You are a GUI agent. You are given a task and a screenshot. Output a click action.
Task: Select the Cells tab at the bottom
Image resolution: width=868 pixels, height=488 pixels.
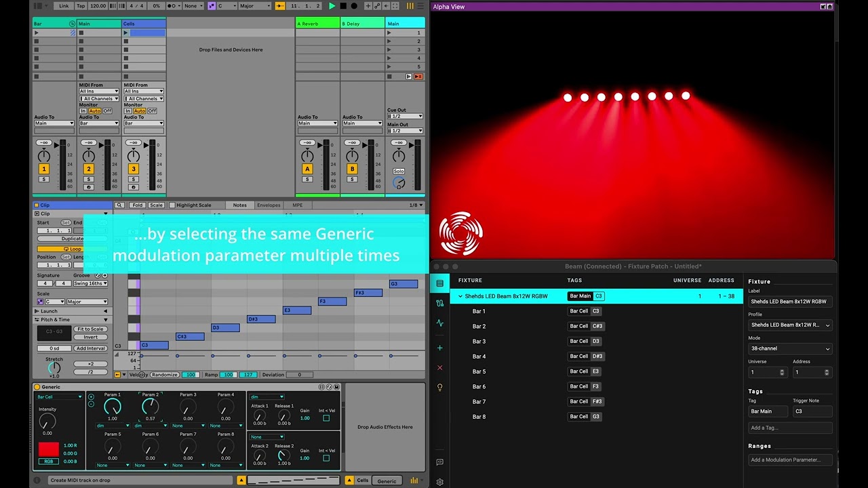pyautogui.click(x=363, y=481)
